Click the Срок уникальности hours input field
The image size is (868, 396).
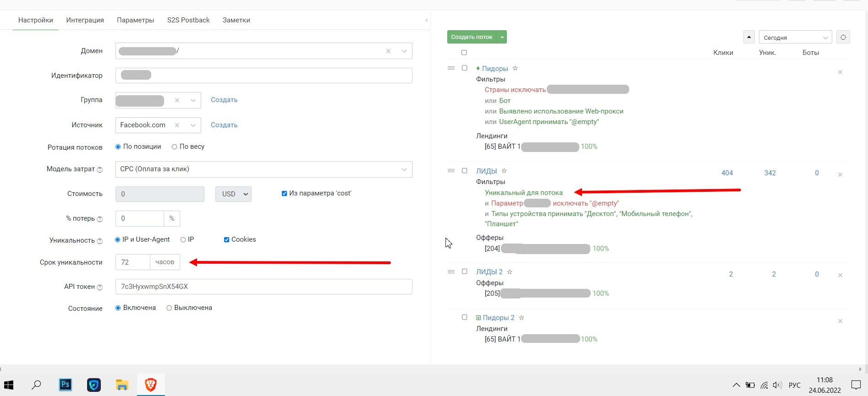click(x=133, y=262)
